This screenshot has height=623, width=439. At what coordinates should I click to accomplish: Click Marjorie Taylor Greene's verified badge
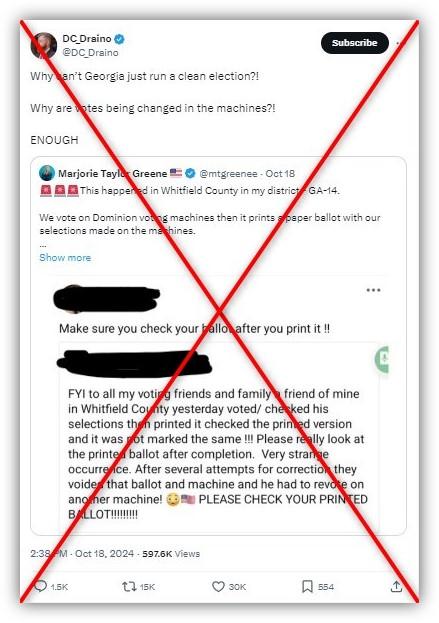tap(191, 173)
